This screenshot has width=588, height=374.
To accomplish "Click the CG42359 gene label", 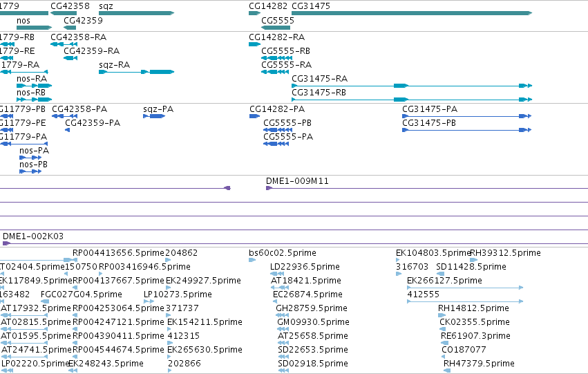I will point(83,21).
